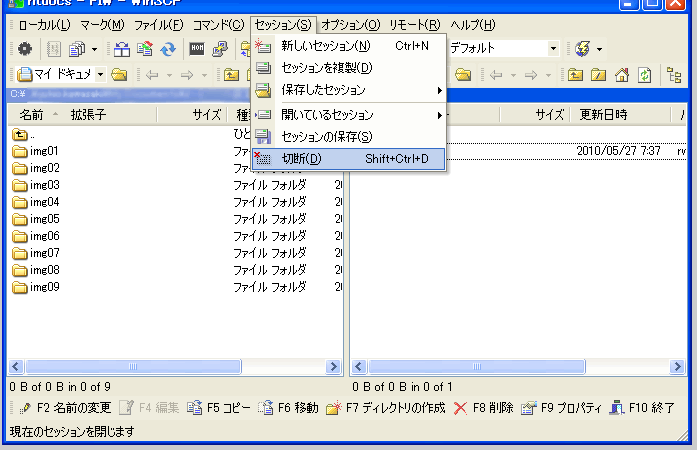The width and height of the screenshot is (697, 450).
Task: Expand the 開いているセッション submenu
Action: 348,115
